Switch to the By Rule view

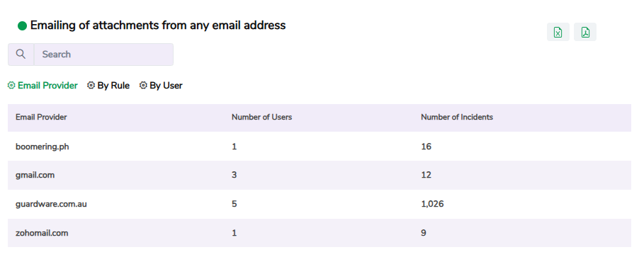coord(113,86)
